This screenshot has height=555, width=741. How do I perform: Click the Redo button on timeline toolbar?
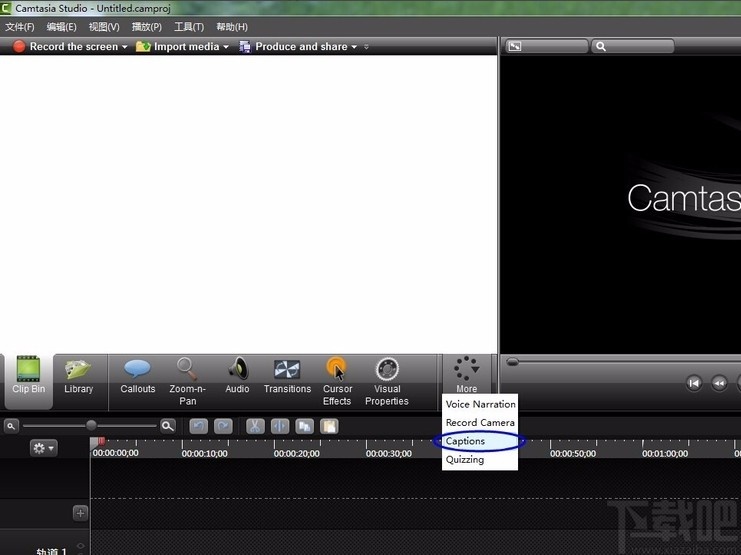[223, 426]
